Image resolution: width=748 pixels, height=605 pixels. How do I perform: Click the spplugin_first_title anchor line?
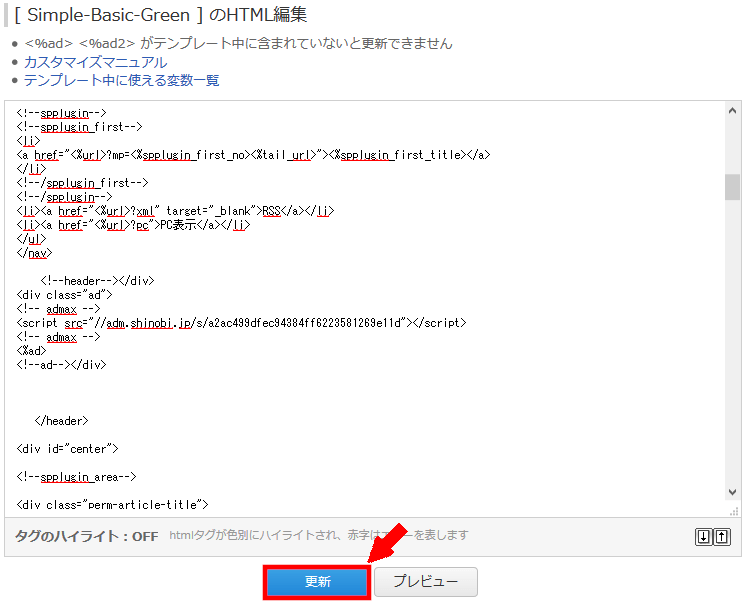[x=253, y=155]
